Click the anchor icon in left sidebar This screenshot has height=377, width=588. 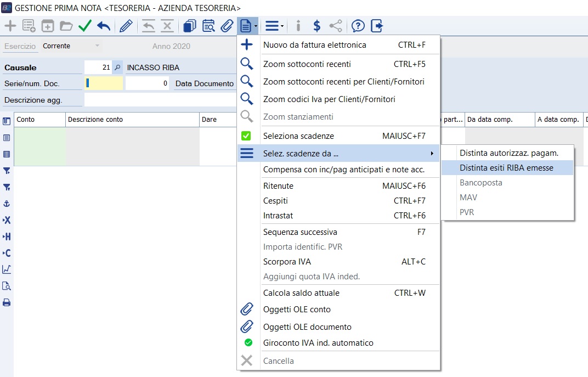7,204
